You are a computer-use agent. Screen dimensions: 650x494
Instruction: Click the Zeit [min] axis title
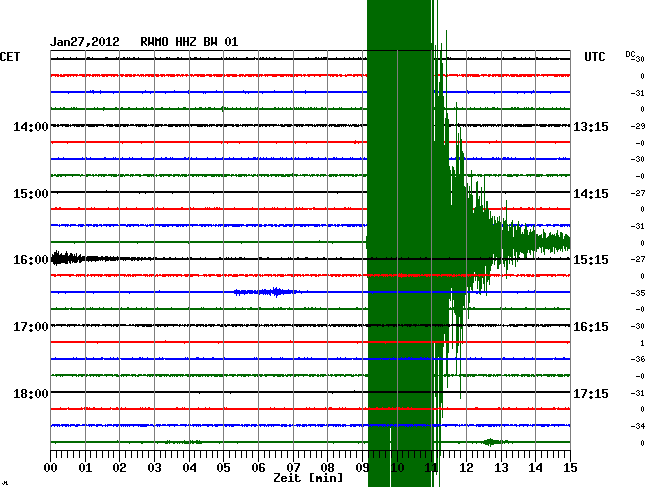[x=308, y=478]
